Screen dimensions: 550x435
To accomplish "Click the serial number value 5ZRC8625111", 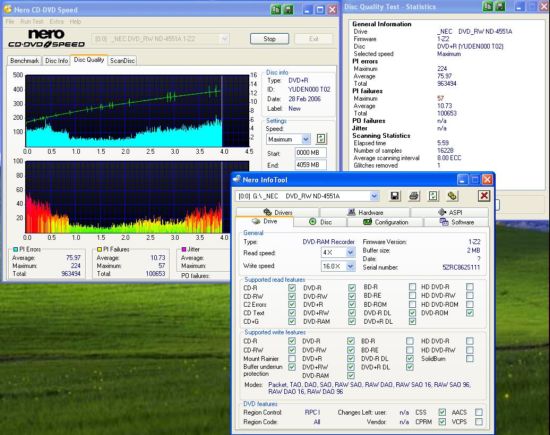I will pos(461,267).
